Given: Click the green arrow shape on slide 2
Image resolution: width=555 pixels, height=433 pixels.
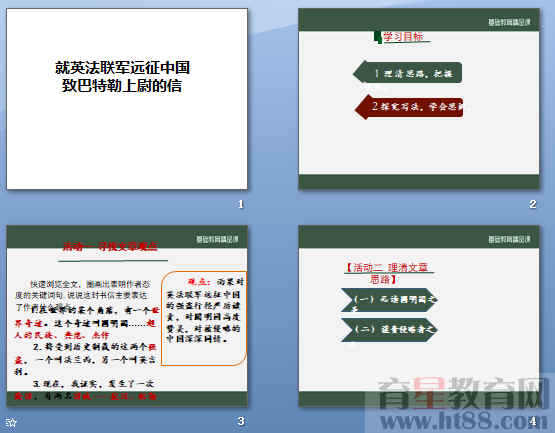Looking at the screenshot, I should click(x=407, y=73).
